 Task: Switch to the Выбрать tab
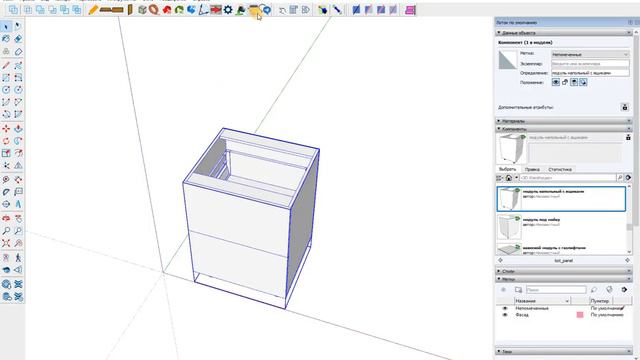[507, 169]
